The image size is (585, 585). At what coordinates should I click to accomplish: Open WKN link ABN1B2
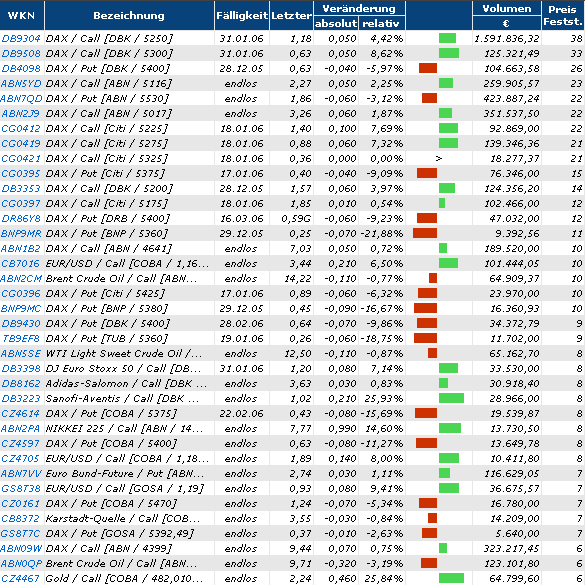(x=21, y=248)
